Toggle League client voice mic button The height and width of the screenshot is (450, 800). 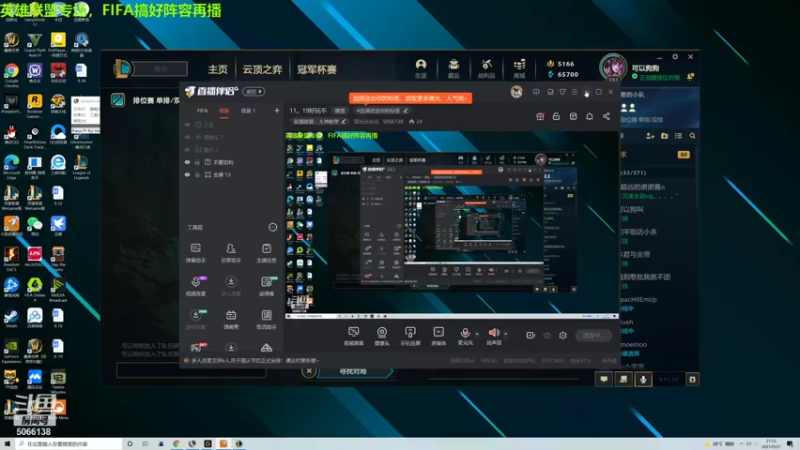(643, 379)
